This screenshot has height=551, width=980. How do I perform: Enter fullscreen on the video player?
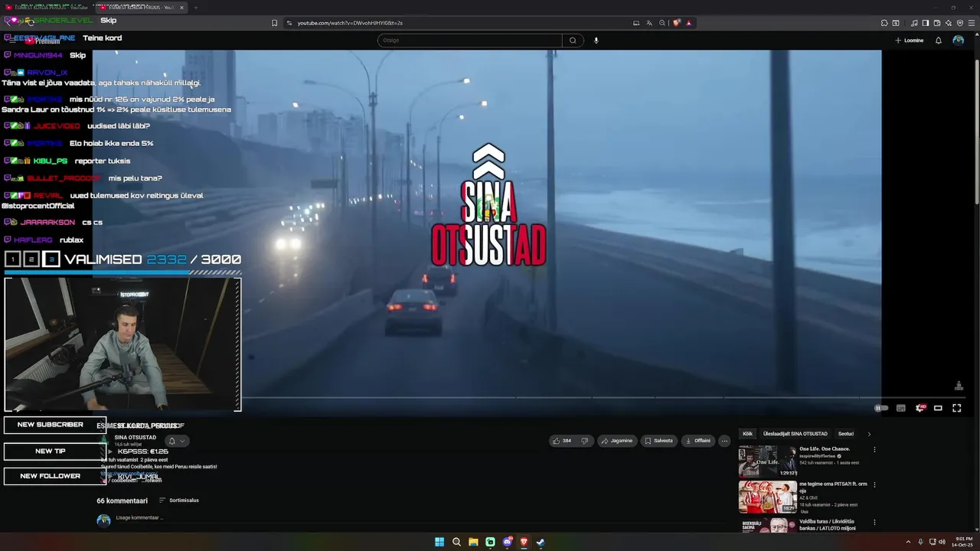coord(956,408)
